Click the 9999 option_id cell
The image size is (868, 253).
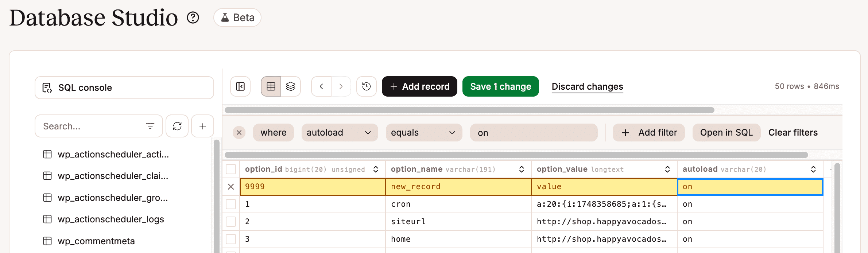(313, 187)
